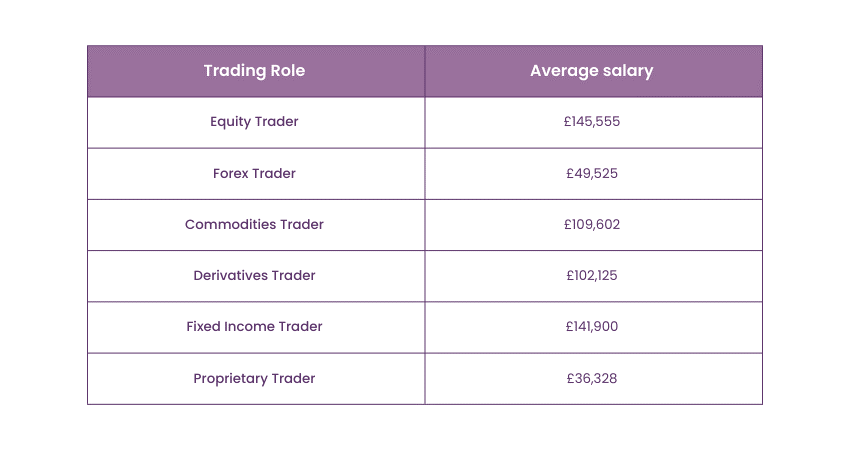This screenshot has height=450, width=850.
Task: Click the £36,328 salary value
Action: (591, 378)
